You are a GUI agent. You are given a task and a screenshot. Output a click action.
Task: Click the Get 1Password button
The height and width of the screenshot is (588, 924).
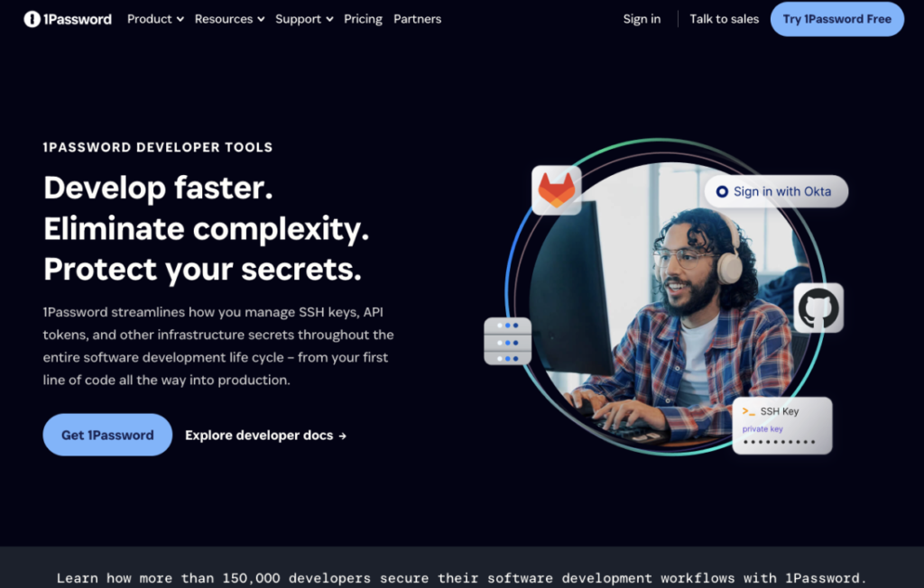point(107,435)
